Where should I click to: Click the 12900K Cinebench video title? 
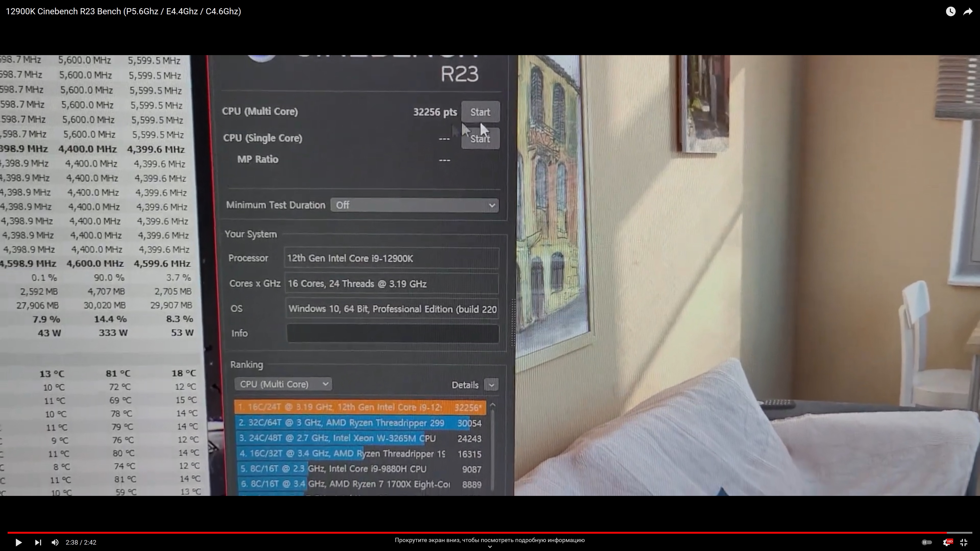pyautogui.click(x=123, y=11)
